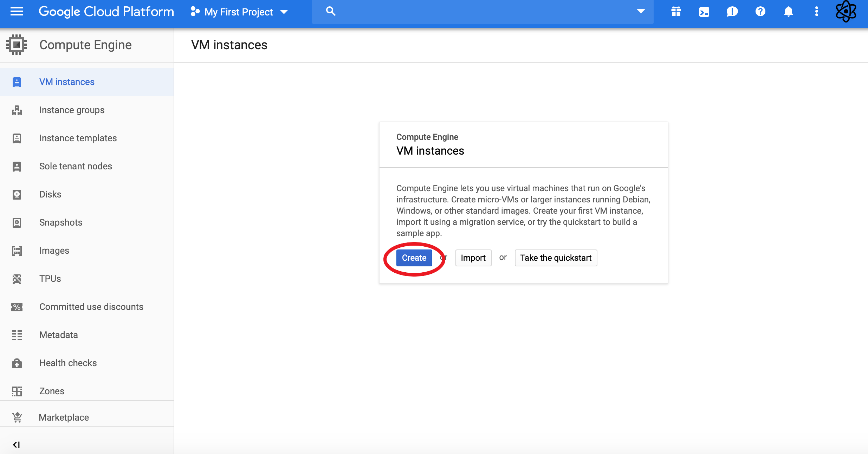Click the Images icon
This screenshot has height=454, width=868.
17,251
